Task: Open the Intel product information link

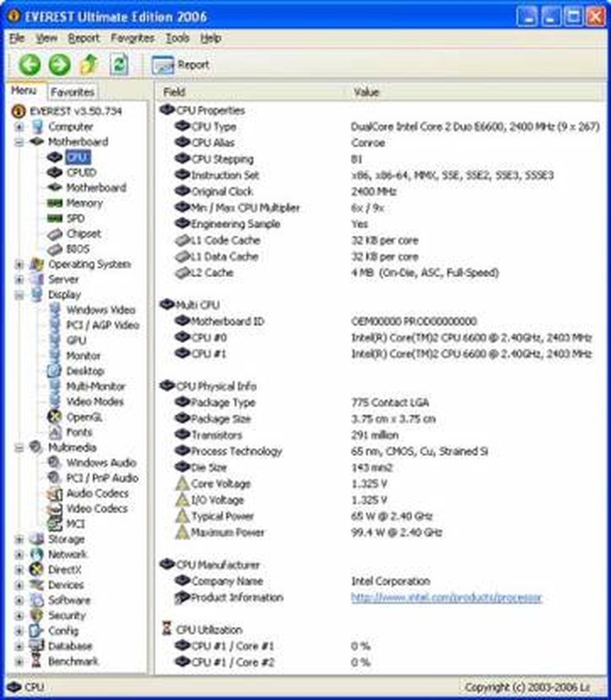Action: [x=446, y=597]
